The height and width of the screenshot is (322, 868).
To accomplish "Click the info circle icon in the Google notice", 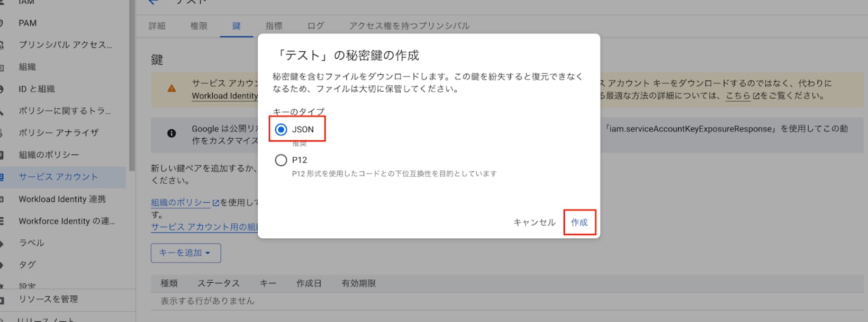I will coord(171,133).
